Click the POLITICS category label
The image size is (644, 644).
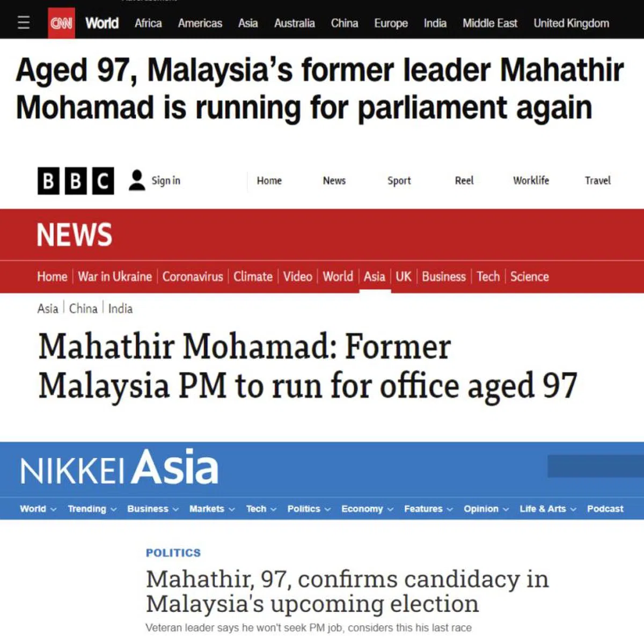point(173,553)
